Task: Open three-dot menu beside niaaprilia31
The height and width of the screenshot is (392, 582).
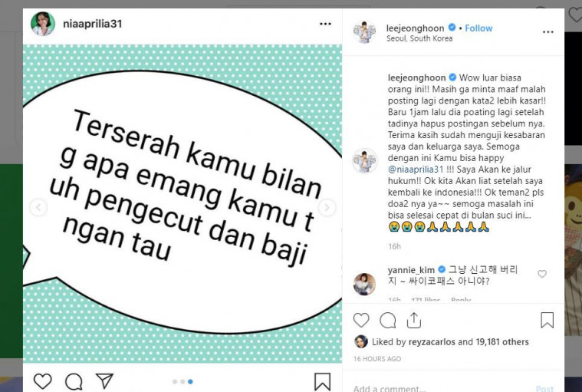Action: (x=325, y=24)
